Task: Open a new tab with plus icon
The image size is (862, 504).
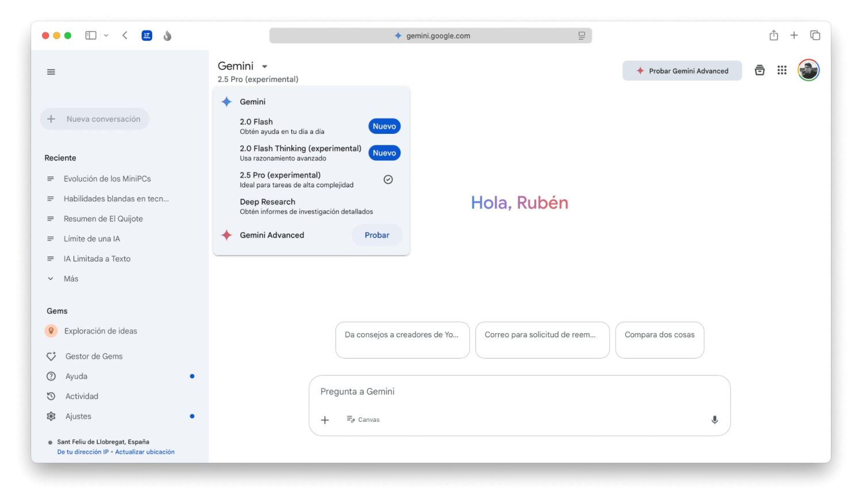Action: [794, 36]
